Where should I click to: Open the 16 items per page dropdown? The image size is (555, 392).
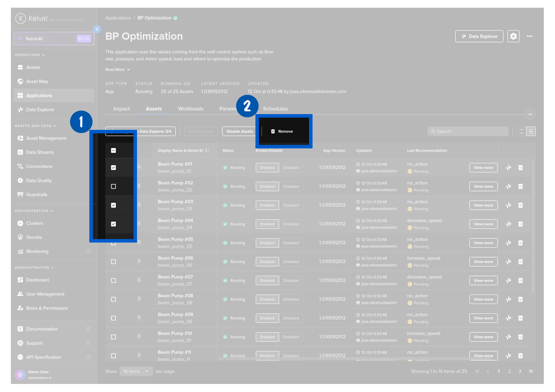point(136,371)
